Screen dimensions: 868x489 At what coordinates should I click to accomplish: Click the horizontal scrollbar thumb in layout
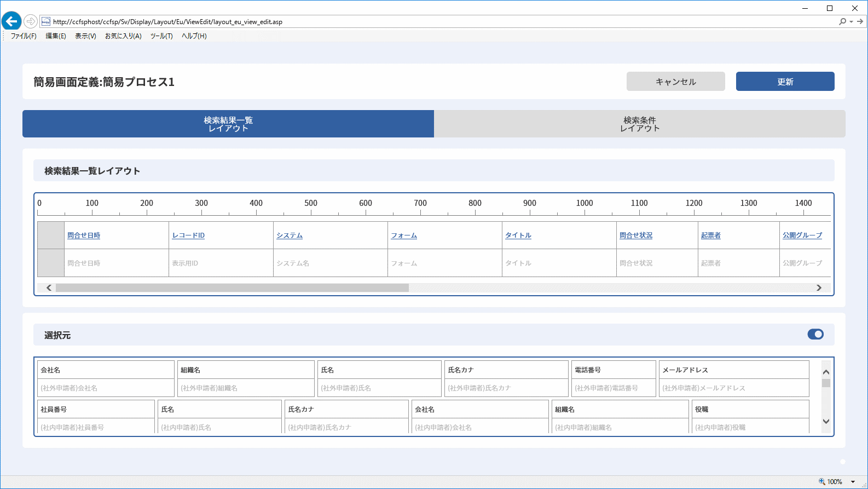(232, 287)
